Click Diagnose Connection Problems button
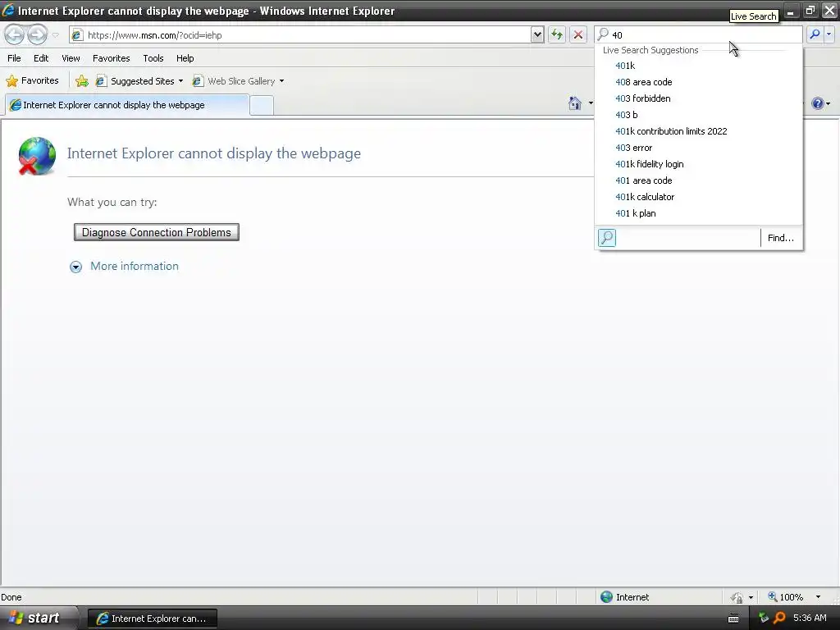Image resolution: width=840 pixels, height=630 pixels. coord(157,232)
